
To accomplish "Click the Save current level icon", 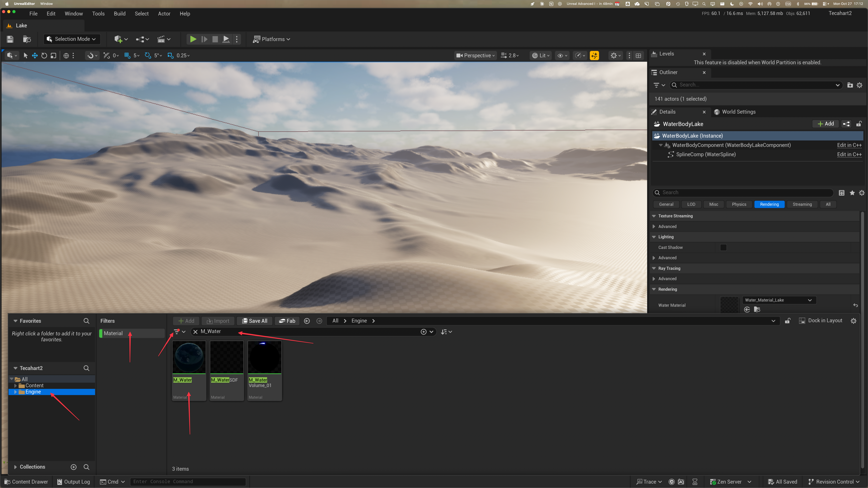I will pos(10,39).
